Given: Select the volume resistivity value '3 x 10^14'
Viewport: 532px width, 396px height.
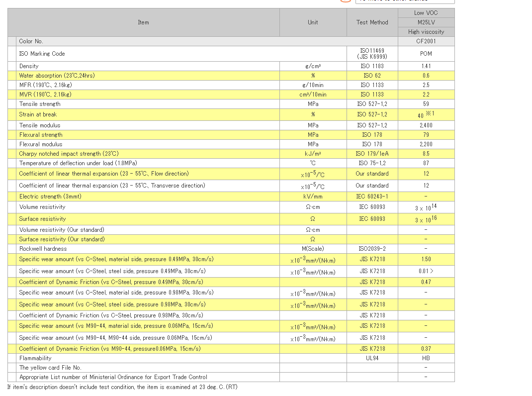Looking at the screenshot, I should (426, 207).
